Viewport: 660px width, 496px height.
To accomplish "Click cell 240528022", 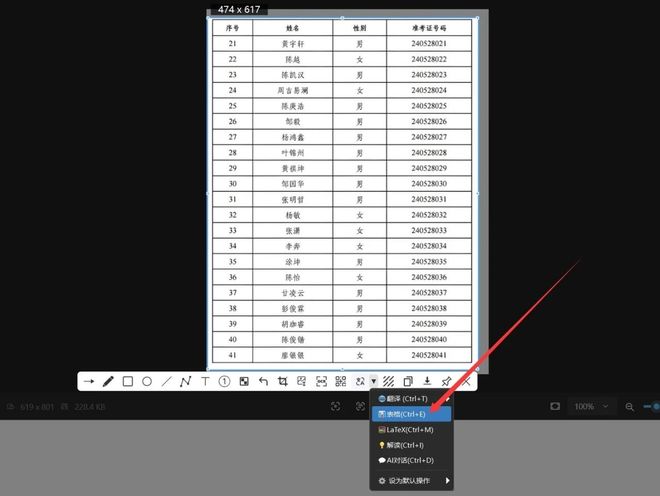I will point(429,59).
